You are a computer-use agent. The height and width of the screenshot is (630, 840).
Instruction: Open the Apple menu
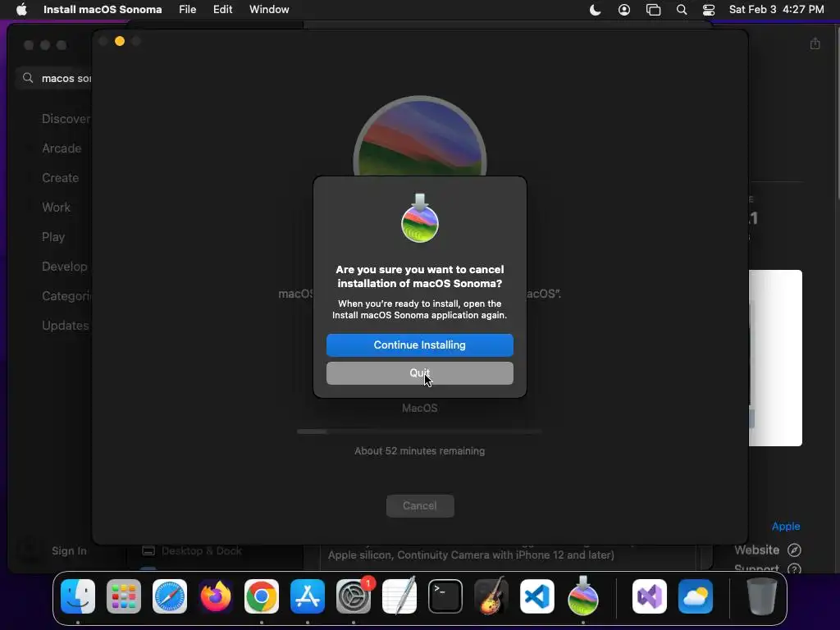pyautogui.click(x=21, y=10)
